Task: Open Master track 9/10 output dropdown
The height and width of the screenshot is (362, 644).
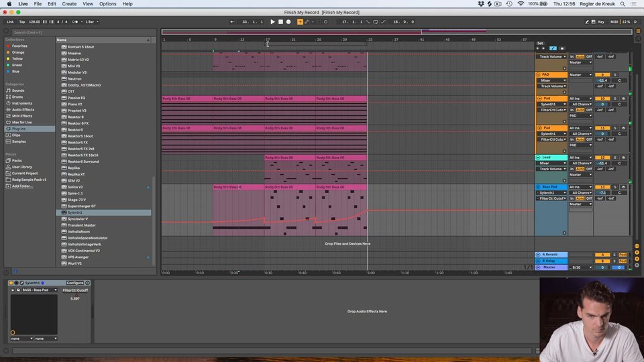Action: click(581, 267)
